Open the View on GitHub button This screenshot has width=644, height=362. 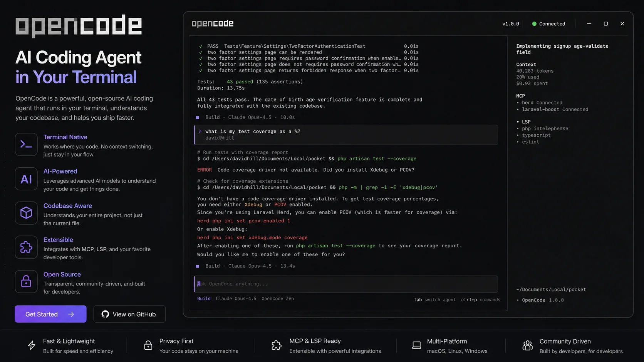point(129,314)
